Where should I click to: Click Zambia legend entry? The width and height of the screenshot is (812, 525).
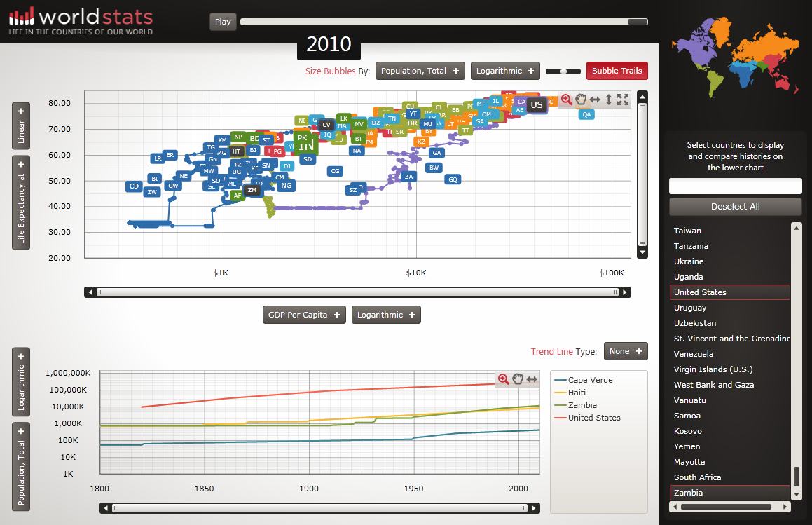[576, 405]
